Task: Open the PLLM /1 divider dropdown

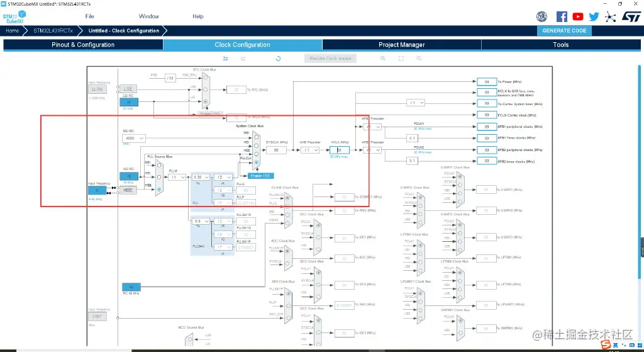Action: click(177, 177)
